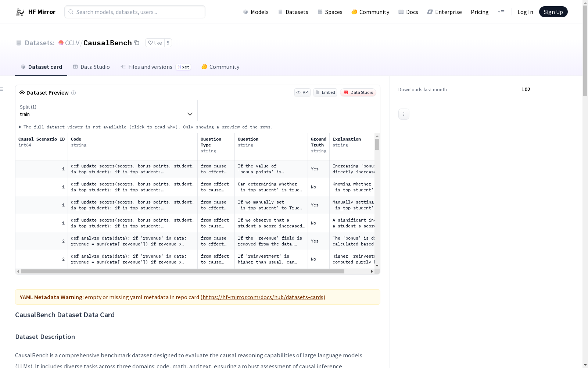Switch to the Dataset card tab

click(41, 67)
